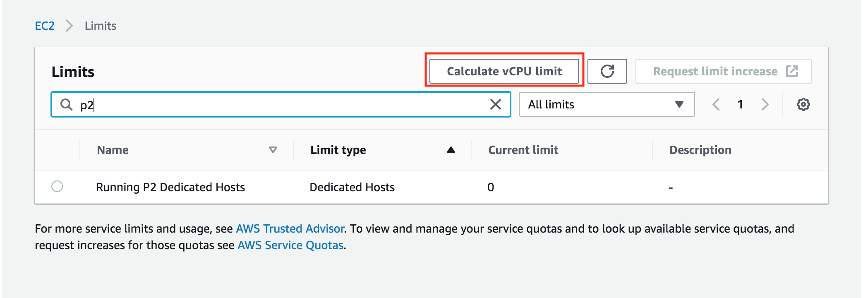This screenshot has height=298, width=868.
Task: Select page number 1 in pagination
Action: click(741, 104)
